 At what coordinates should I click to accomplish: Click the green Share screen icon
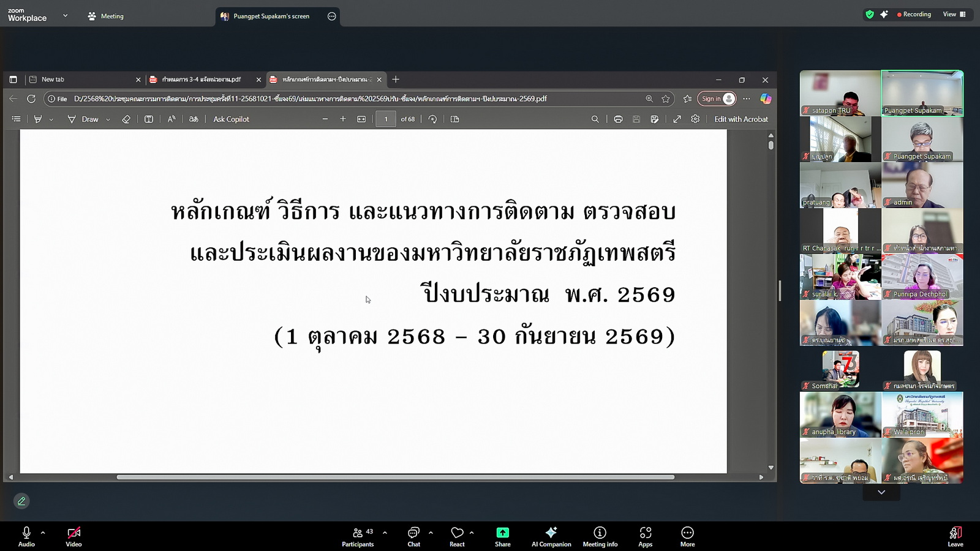click(x=502, y=533)
